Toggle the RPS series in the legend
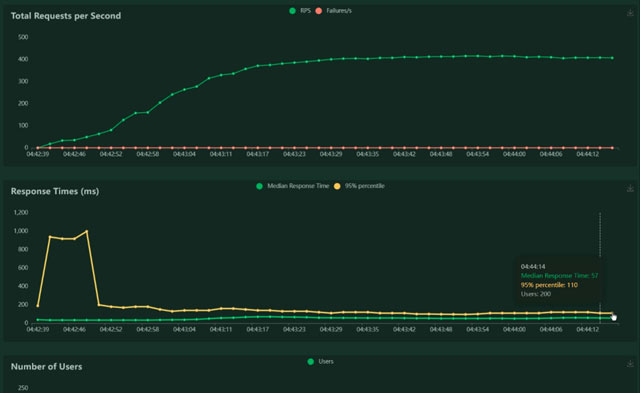Screen dimensions: 640x393 point(300,11)
